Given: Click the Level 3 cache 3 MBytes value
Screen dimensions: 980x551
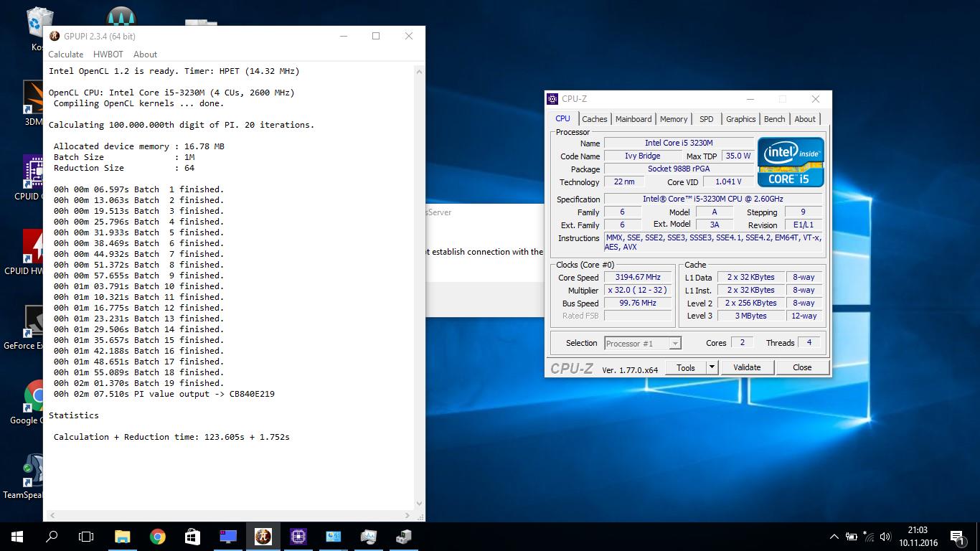Looking at the screenshot, I should (750, 316).
